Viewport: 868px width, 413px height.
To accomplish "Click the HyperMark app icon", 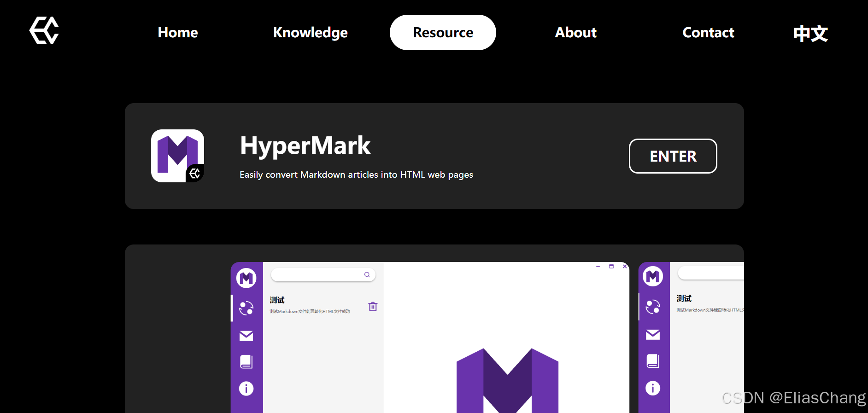I will point(178,156).
